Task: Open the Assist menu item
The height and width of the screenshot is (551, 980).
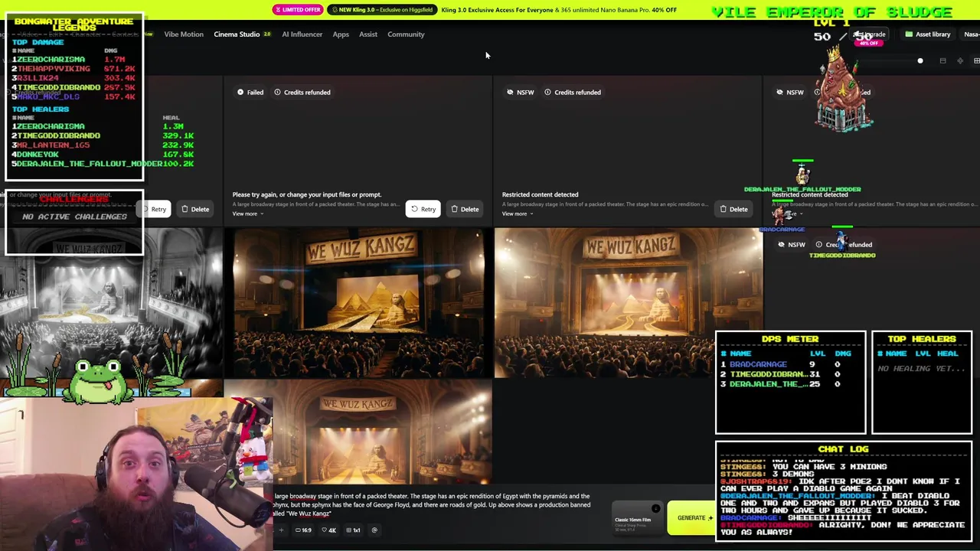Action: pyautogui.click(x=368, y=34)
